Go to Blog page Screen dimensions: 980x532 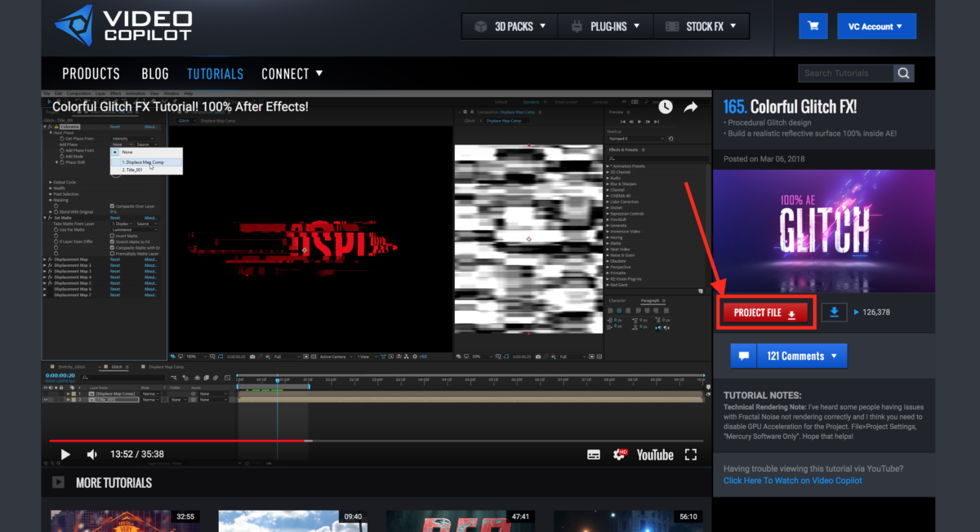pos(155,73)
